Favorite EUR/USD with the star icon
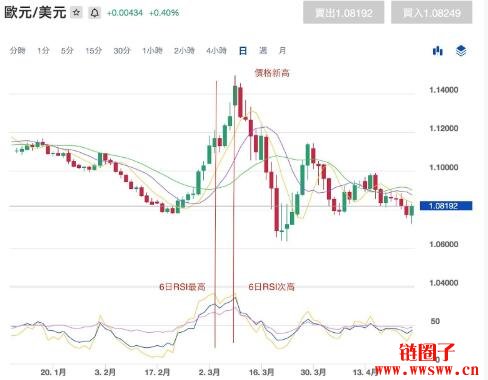This screenshot has width=488, height=380. 76,13
